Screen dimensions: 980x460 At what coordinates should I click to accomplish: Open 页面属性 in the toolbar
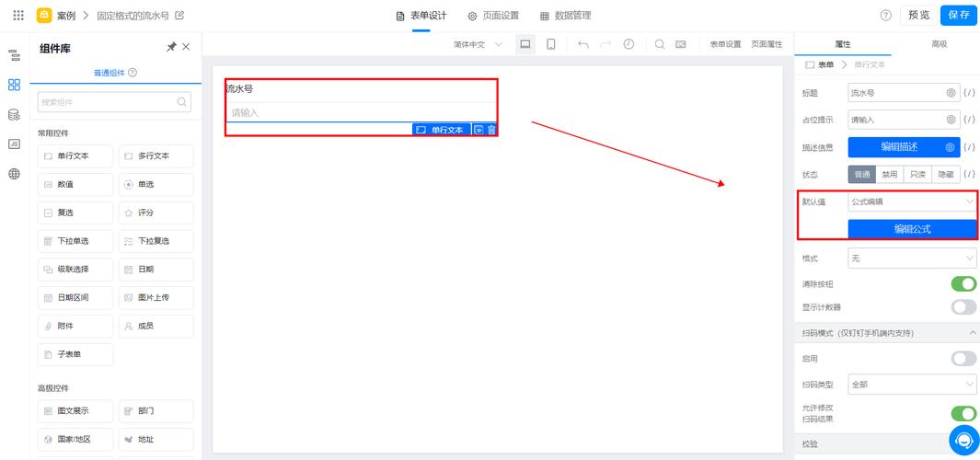click(x=767, y=44)
